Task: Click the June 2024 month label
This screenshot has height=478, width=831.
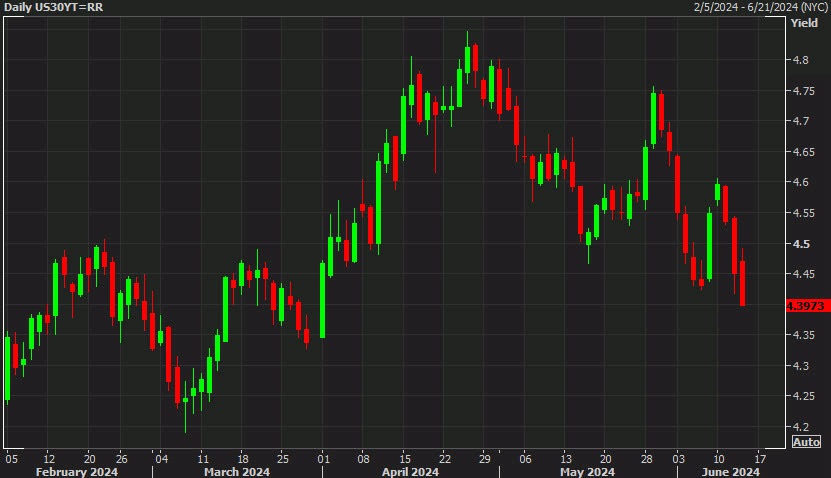Action: [x=727, y=471]
